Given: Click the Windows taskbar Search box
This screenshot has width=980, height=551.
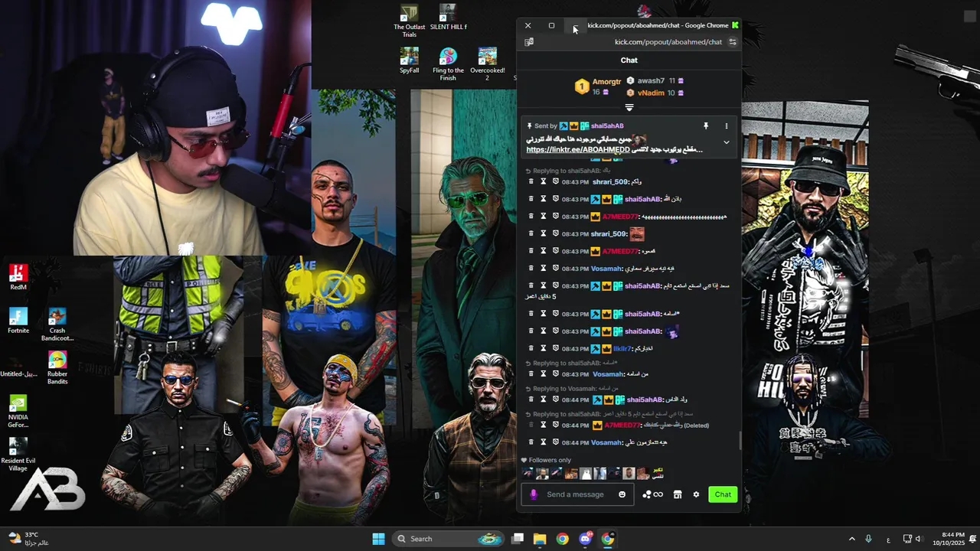Looking at the screenshot, I should coord(446,539).
